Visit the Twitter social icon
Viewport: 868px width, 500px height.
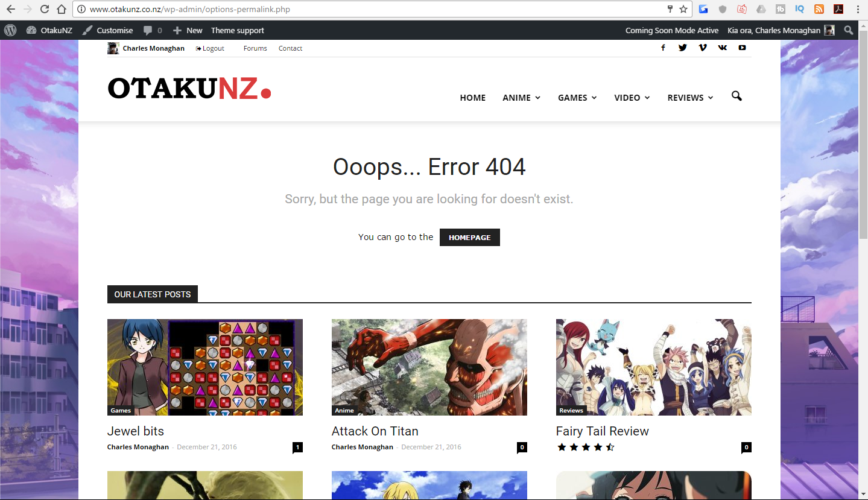click(682, 48)
